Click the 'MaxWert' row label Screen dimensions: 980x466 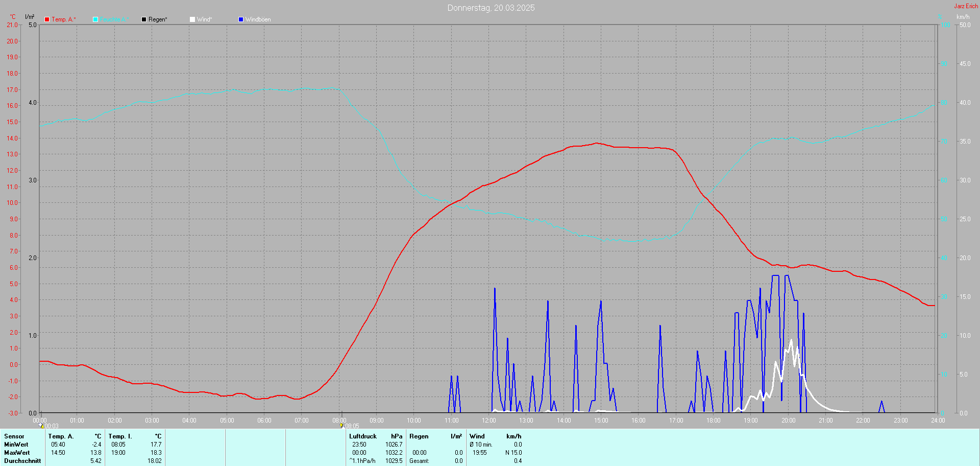[17, 453]
